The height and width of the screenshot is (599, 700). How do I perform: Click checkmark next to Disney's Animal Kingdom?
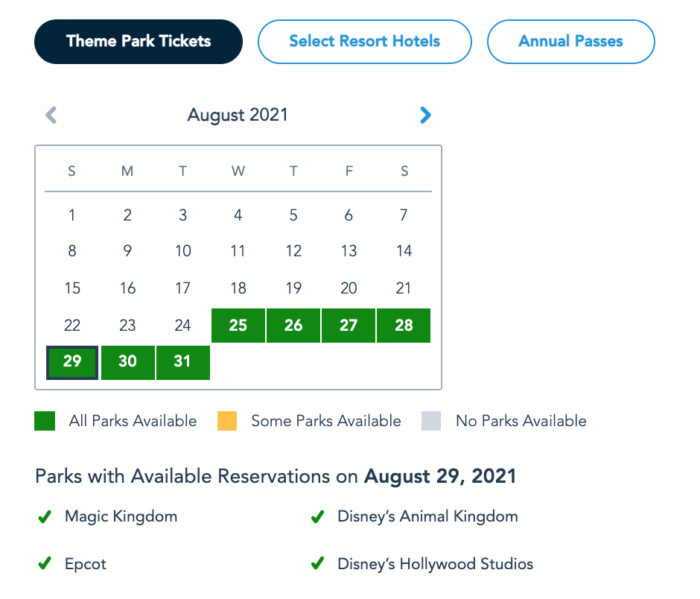click(317, 516)
